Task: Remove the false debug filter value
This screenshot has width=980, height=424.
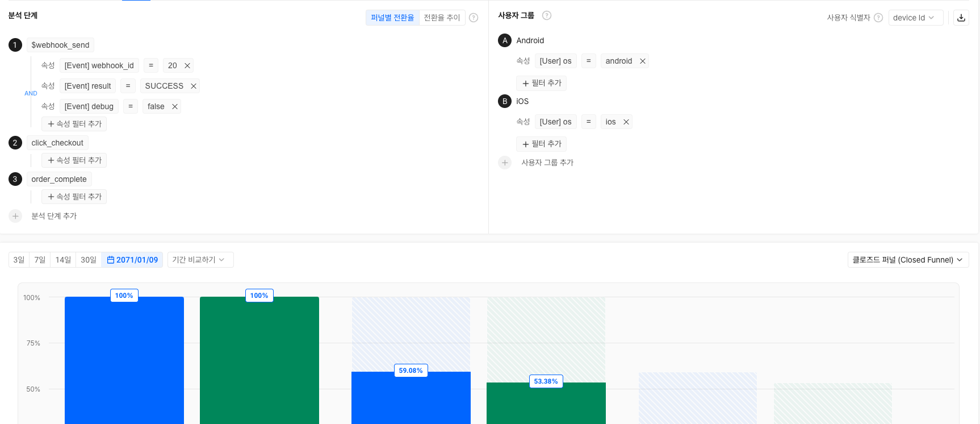Action: [x=175, y=106]
